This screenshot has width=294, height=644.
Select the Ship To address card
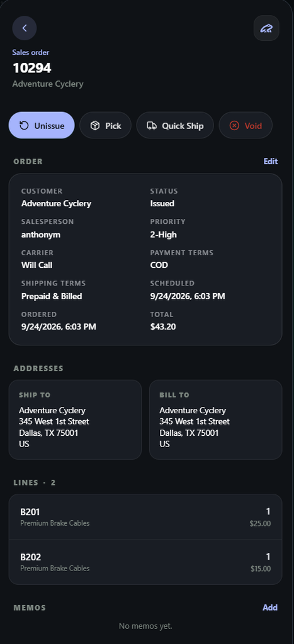point(76,419)
